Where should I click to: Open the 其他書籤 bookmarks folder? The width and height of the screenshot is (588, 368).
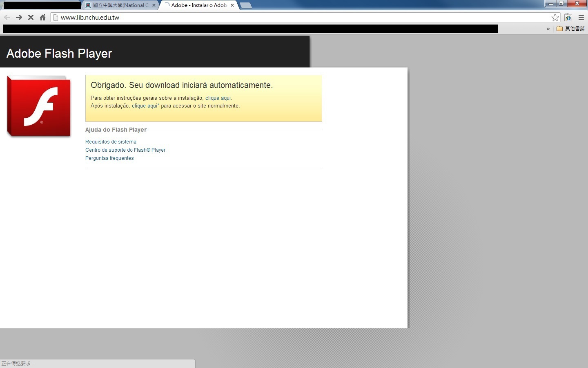(x=571, y=29)
